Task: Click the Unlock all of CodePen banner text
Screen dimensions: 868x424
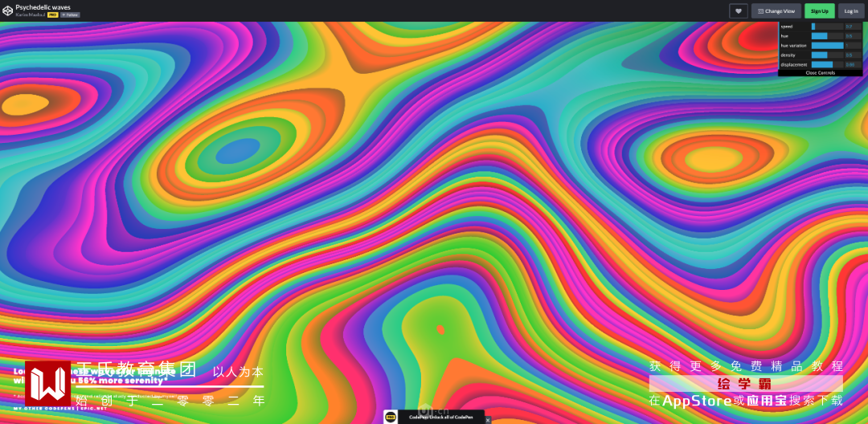Action: [x=441, y=418]
